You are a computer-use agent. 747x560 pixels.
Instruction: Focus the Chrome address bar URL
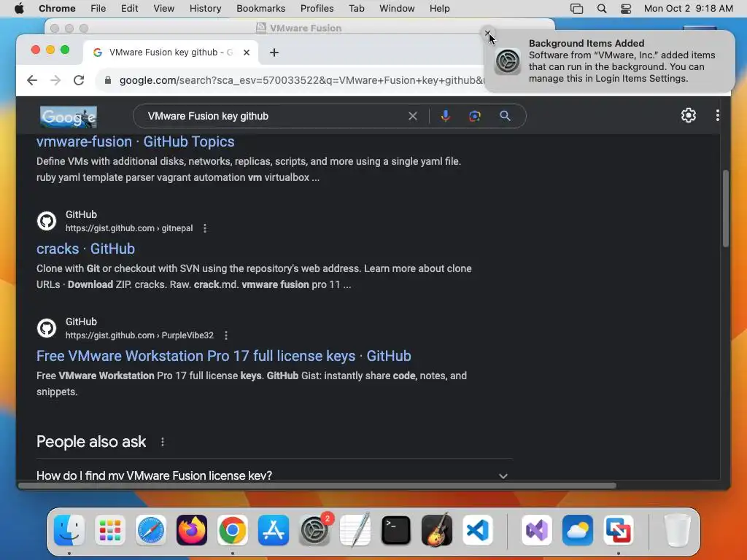click(x=301, y=80)
